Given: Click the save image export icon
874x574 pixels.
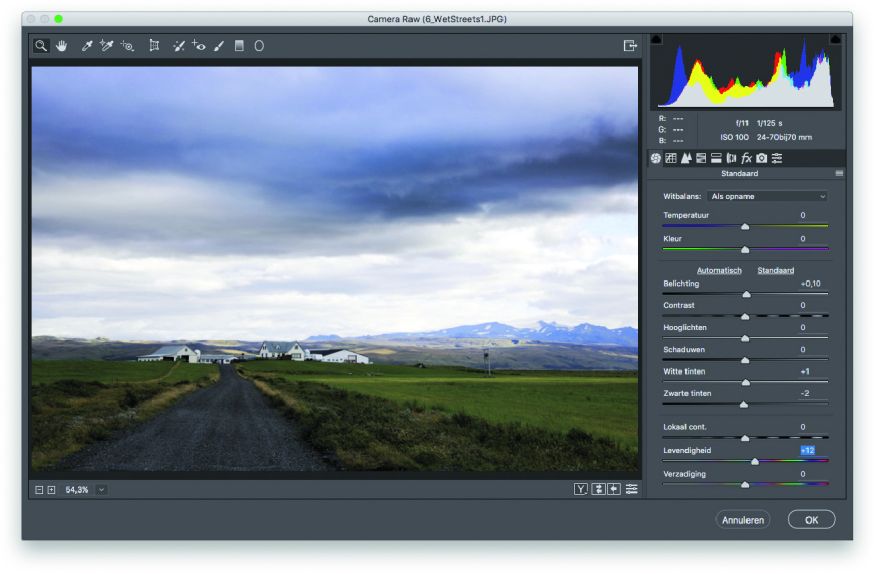Looking at the screenshot, I should coord(629,46).
